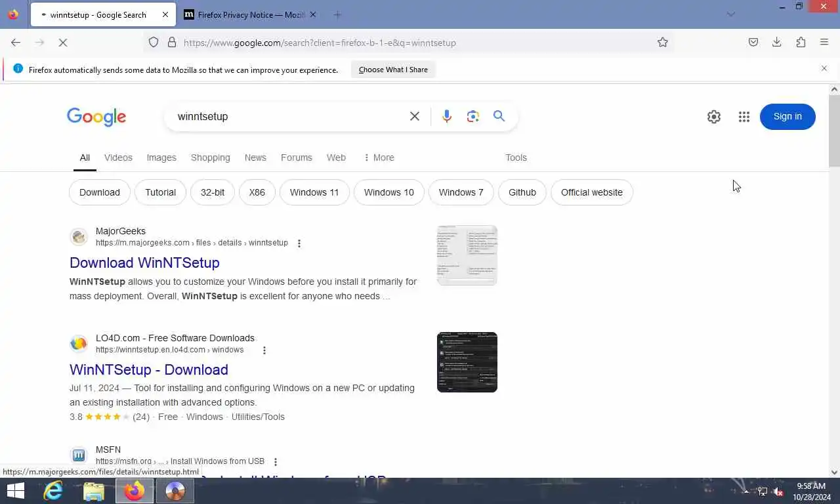Apply the Tutorial filter chip
The width and height of the screenshot is (840, 504).
coord(161,192)
